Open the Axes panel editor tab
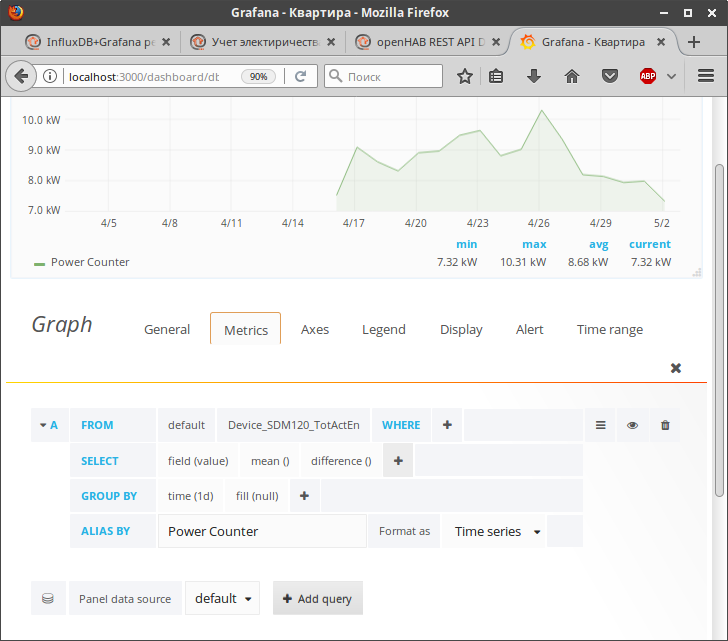 [315, 330]
